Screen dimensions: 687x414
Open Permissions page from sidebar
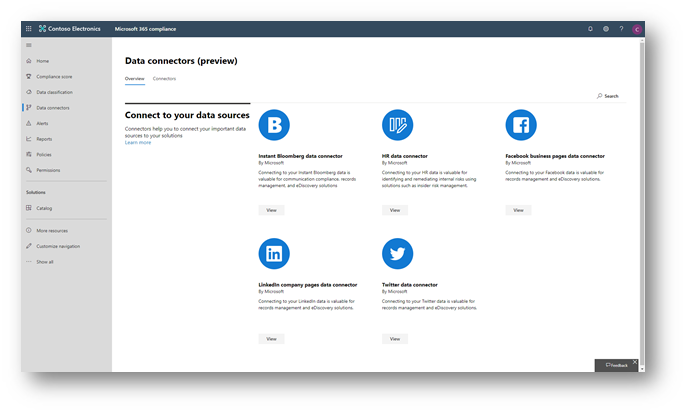pos(48,170)
